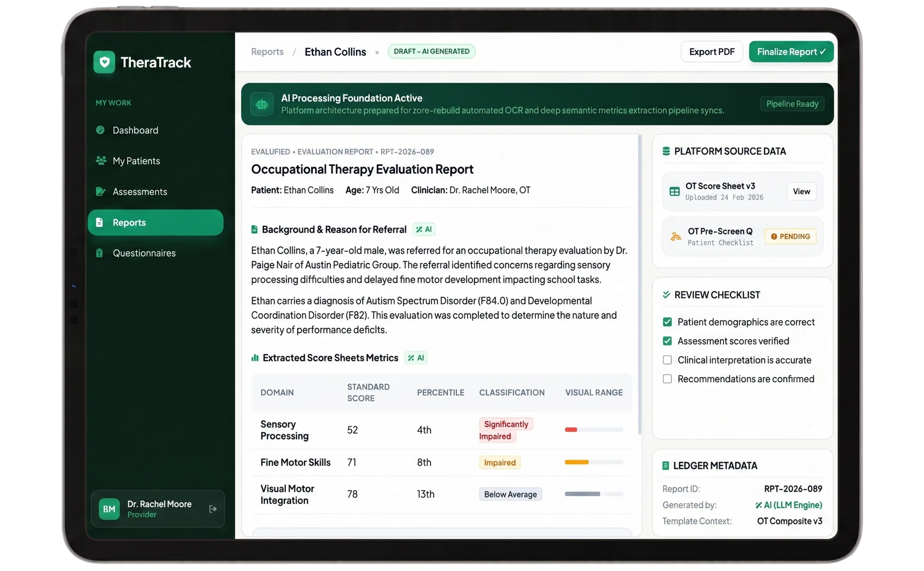Click the Reports document icon in sidebar
This screenshot has height=571, width=924.
point(99,222)
